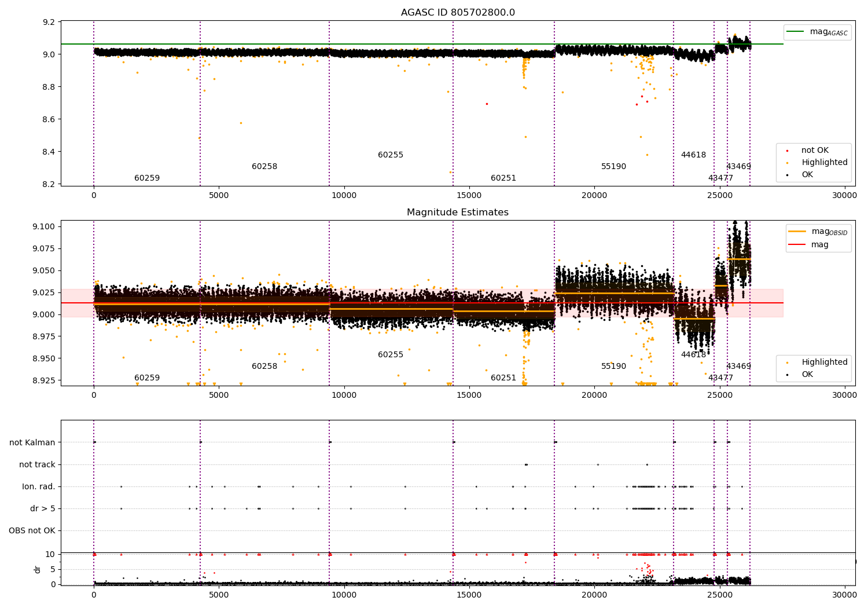868x608 pixels.
Task: Click the 8.975 y-axis tick label
Action: [x=44, y=336]
